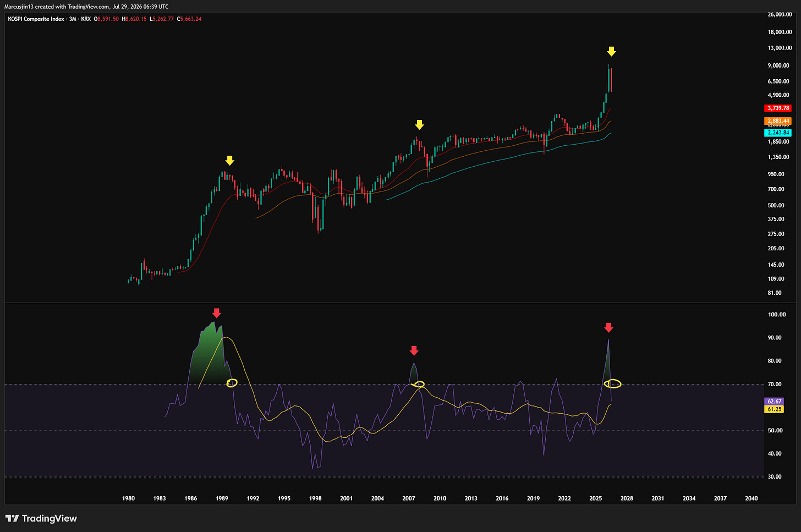Click the open value 8,591.50
The image size is (801, 532).
pos(108,19)
